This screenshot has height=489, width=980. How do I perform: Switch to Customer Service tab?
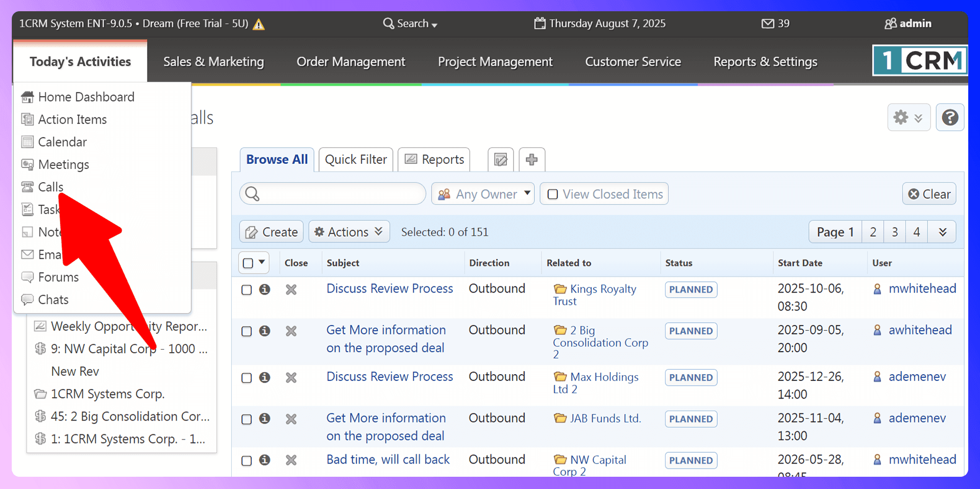tap(633, 62)
